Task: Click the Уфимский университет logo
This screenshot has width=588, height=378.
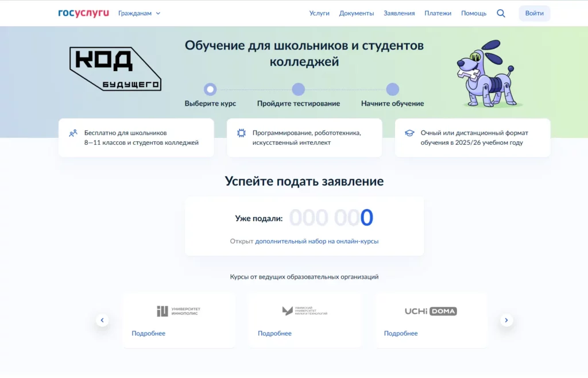Action: 305,311
